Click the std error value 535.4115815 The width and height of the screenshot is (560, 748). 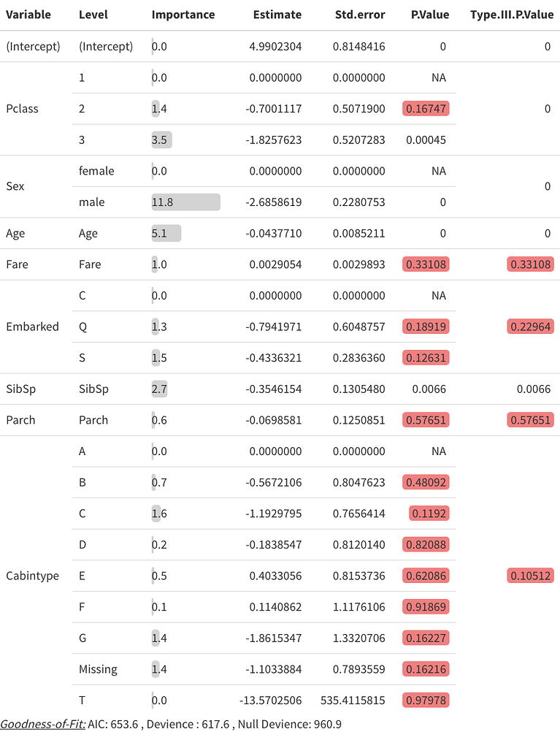353,701
